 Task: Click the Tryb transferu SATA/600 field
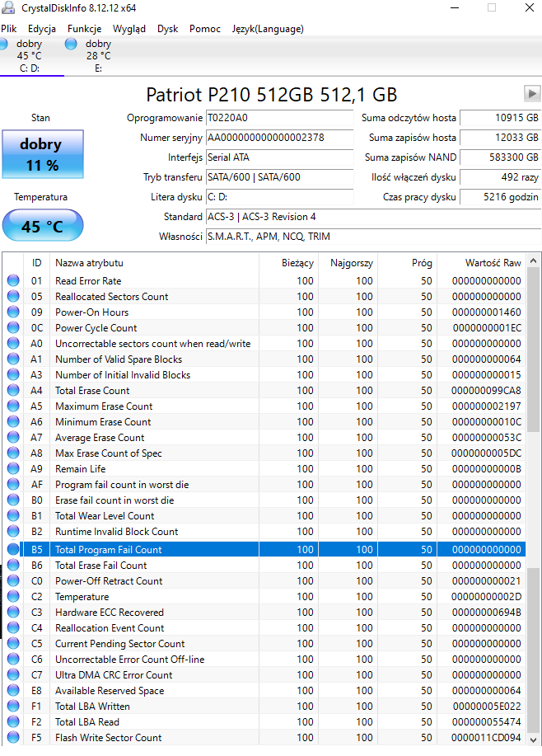pyautogui.click(x=279, y=177)
